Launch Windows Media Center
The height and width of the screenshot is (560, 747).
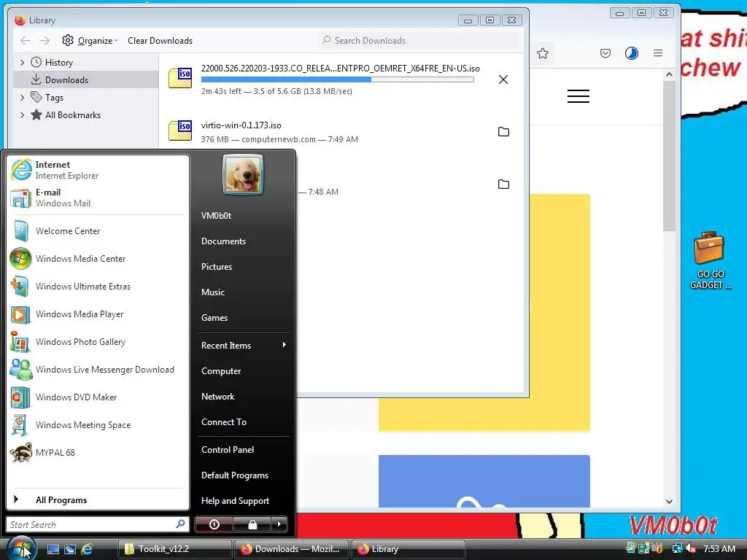[98, 259]
